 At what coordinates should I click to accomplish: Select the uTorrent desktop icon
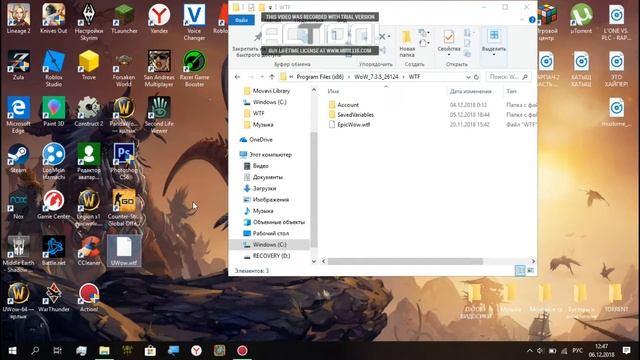pyautogui.click(x=581, y=19)
